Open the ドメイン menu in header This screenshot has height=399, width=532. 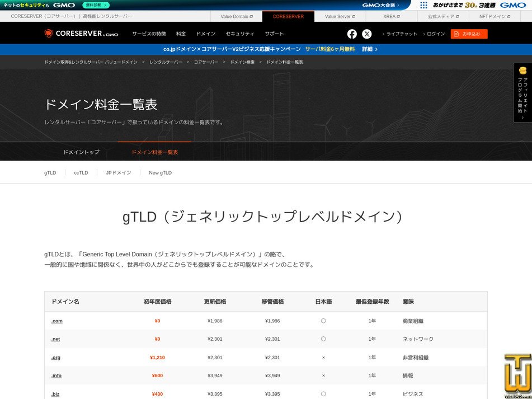pyautogui.click(x=206, y=34)
